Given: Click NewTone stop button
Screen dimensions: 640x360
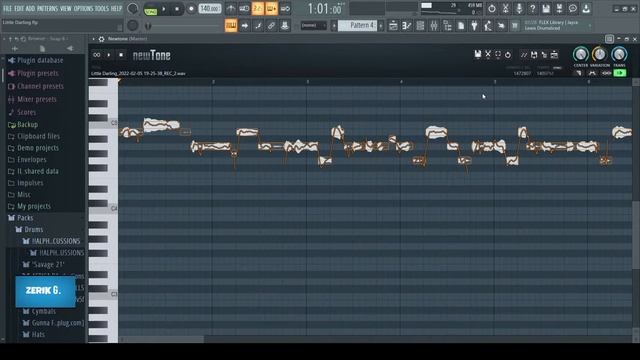Looking at the screenshot, I should (121, 55).
